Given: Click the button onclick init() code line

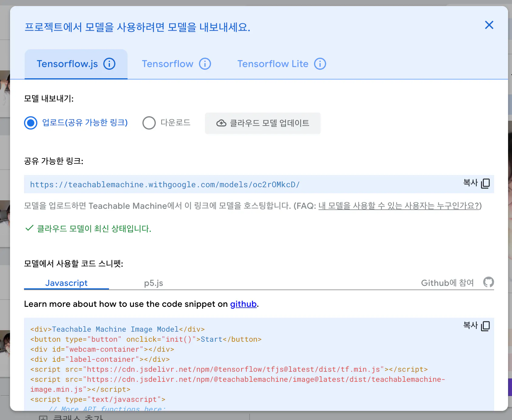Looking at the screenshot, I should [146, 339].
